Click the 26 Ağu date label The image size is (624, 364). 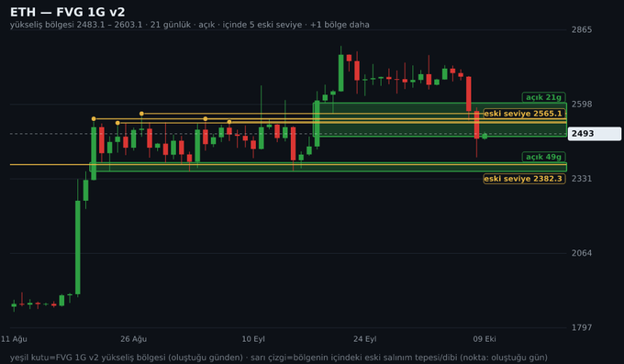134,339
